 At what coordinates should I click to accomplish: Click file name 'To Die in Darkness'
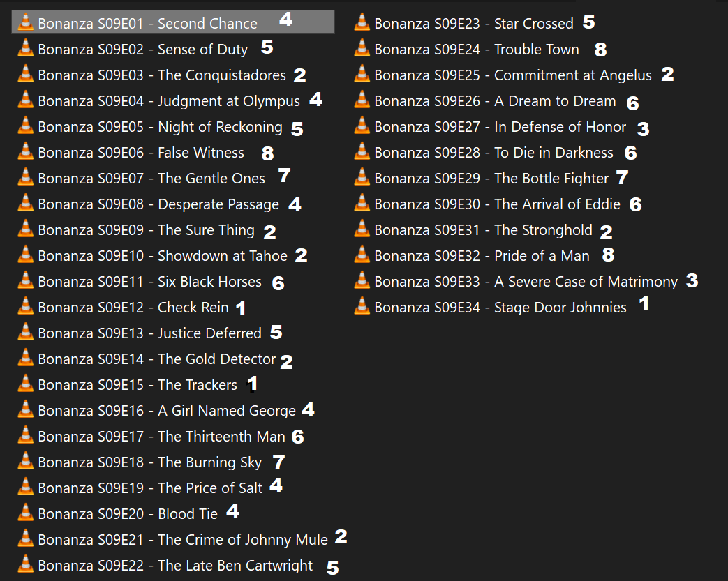554,153
